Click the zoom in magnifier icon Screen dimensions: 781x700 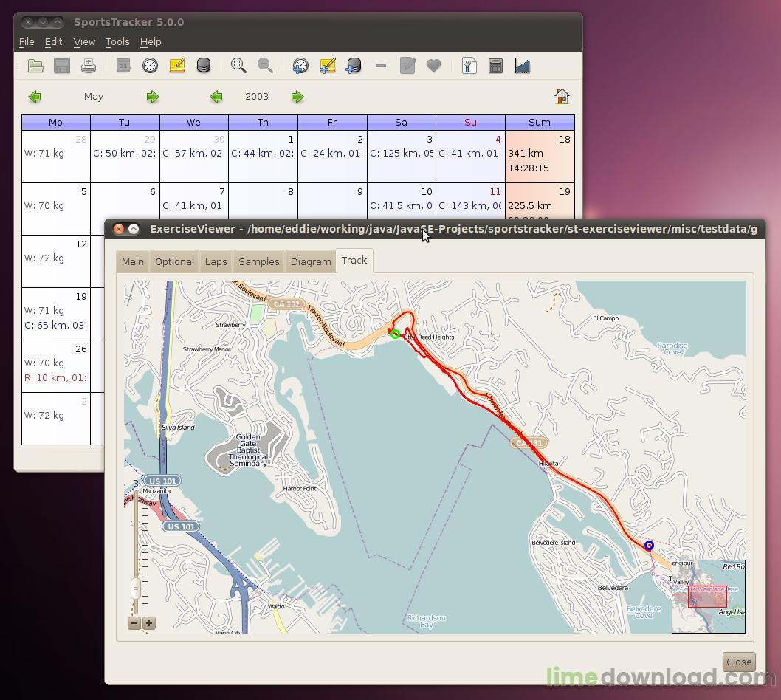(238, 66)
